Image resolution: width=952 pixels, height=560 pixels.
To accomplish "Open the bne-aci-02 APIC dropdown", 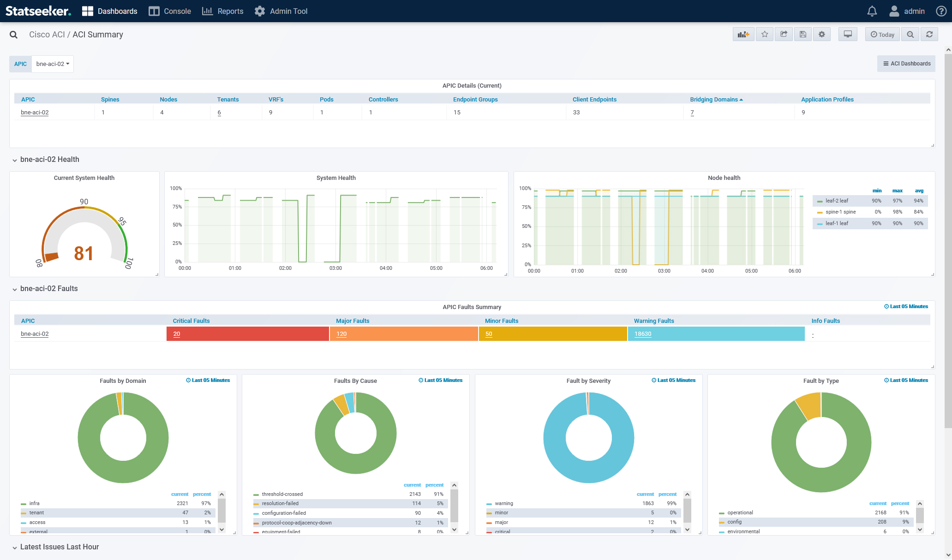I will point(53,64).
